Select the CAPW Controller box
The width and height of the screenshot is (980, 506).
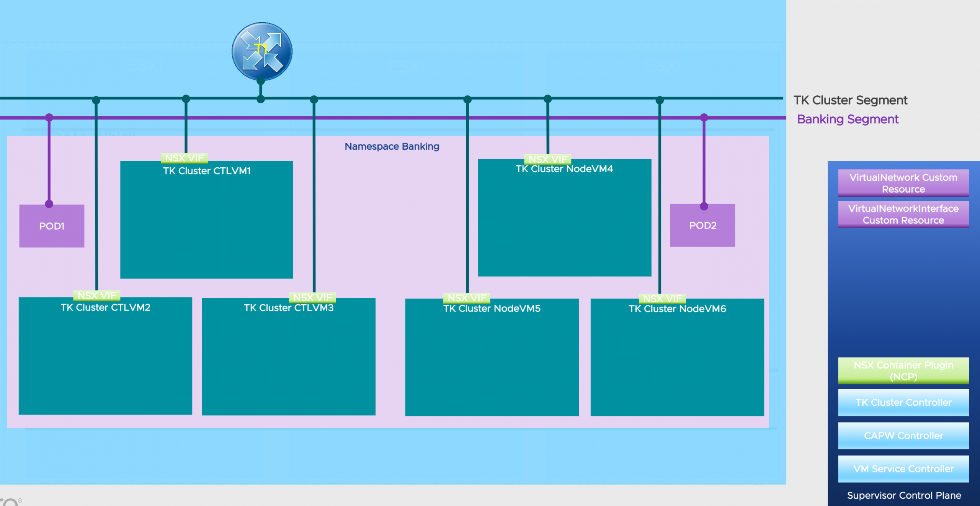903,436
